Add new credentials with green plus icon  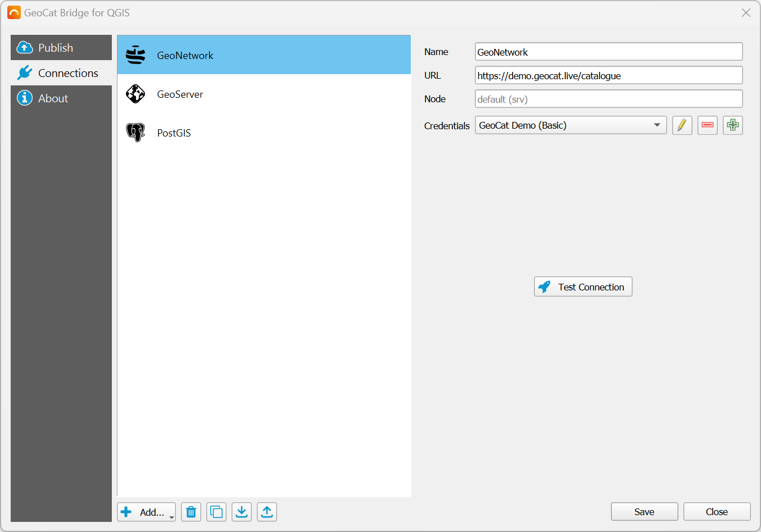point(732,125)
